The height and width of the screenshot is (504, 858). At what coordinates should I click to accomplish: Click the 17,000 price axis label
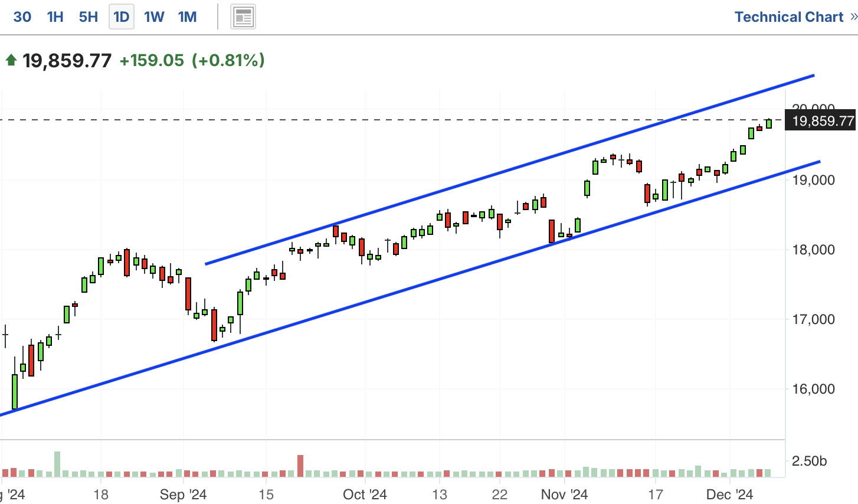coord(813,319)
